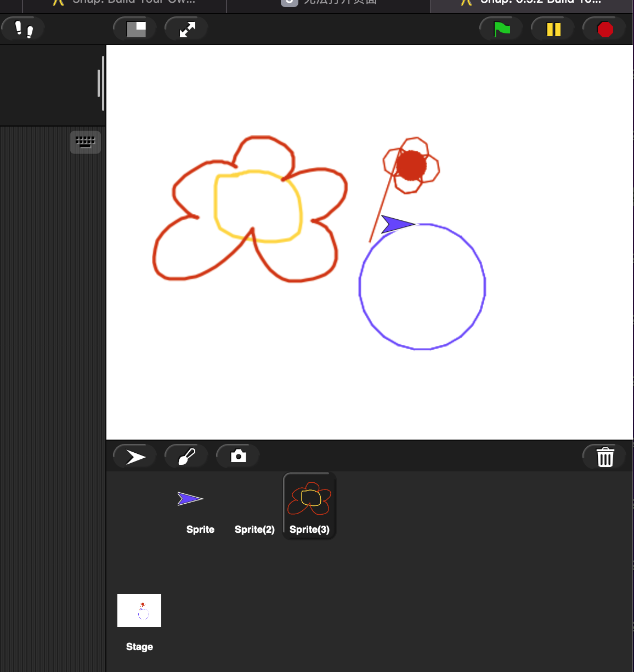Screen dimensions: 634x672
Task: Enter presentation mode with the expand arrows
Action: point(187,29)
